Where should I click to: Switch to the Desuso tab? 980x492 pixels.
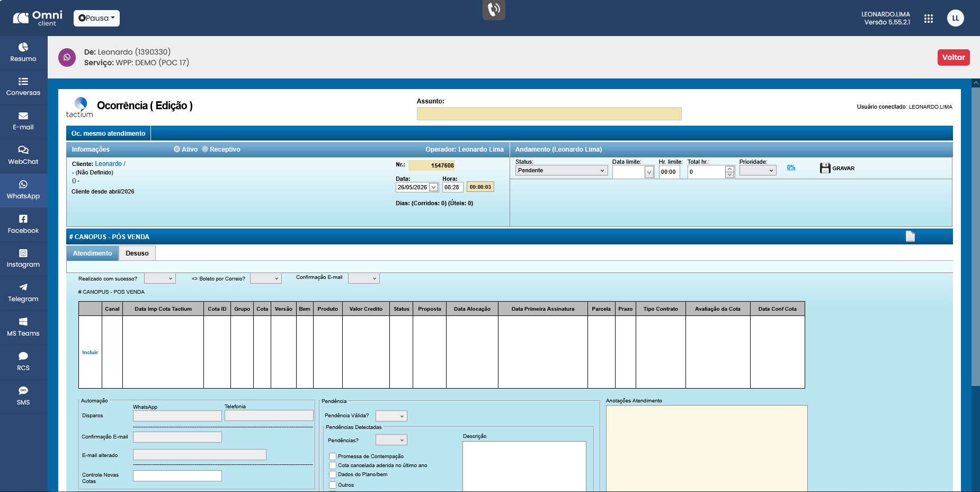click(137, 253)
